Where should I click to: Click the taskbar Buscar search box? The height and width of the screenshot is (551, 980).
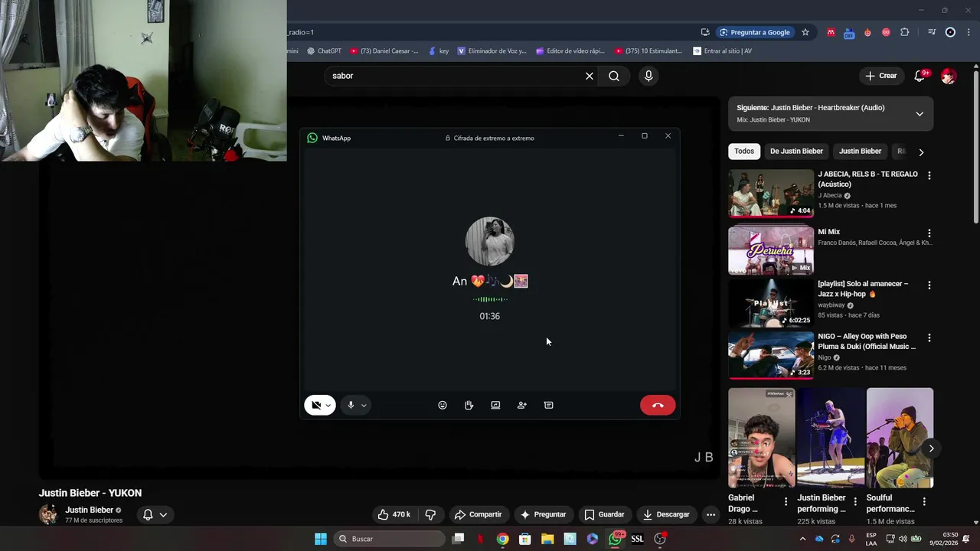(390, 539)
